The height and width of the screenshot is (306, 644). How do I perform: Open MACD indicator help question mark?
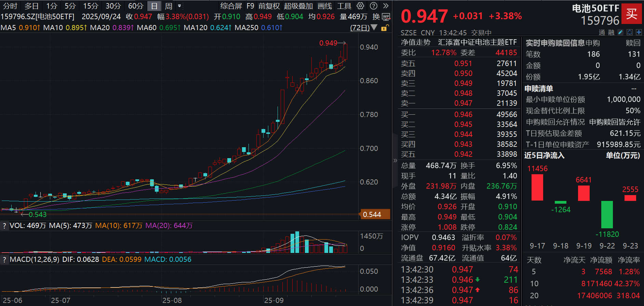(x=4, y=259)
